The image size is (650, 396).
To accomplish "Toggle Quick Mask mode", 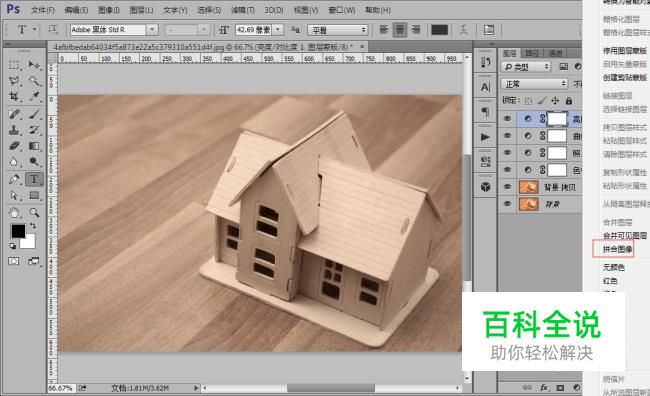I will point(14,261).
